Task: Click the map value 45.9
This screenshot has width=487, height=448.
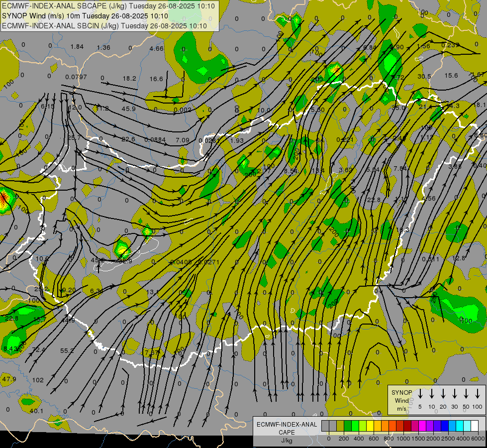Action: point(128,109)
